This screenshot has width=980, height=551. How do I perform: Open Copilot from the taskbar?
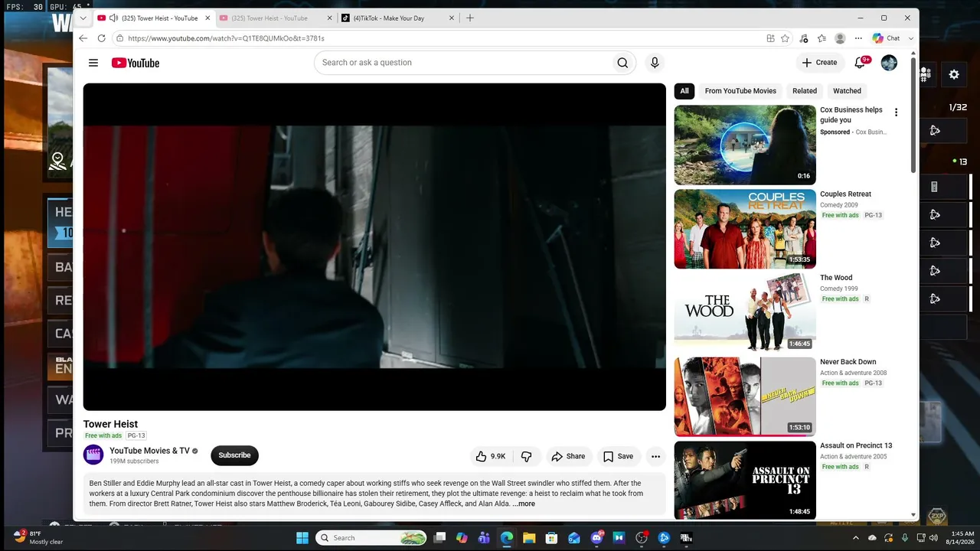[x=462, y=538]
